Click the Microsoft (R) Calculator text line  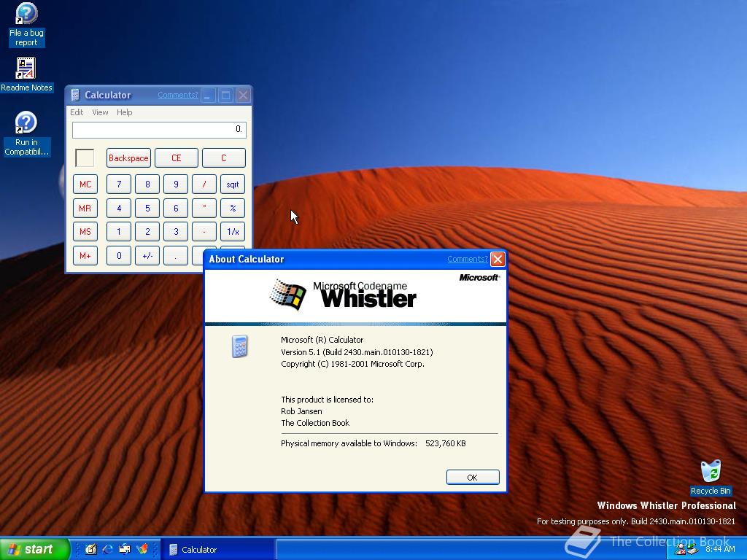(x=322, y=340)
